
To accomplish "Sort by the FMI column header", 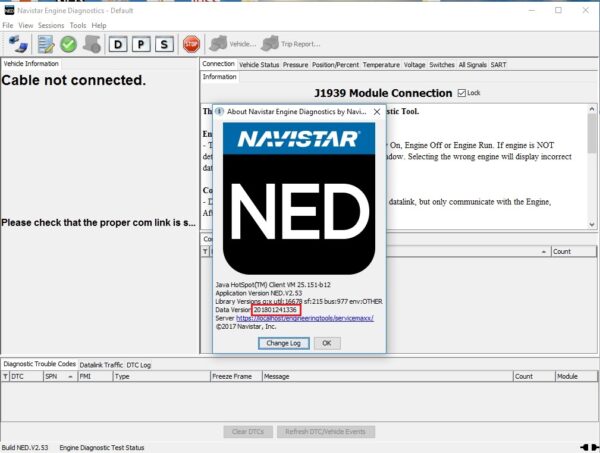I will coord(95,376).
